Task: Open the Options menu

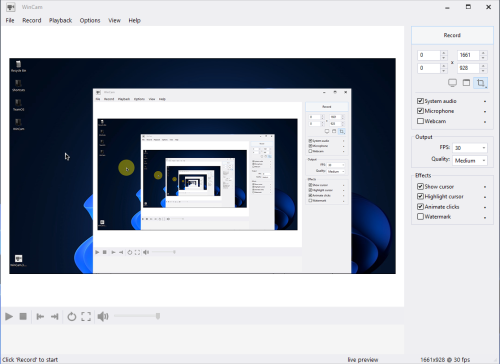Action: click(90, 20)
